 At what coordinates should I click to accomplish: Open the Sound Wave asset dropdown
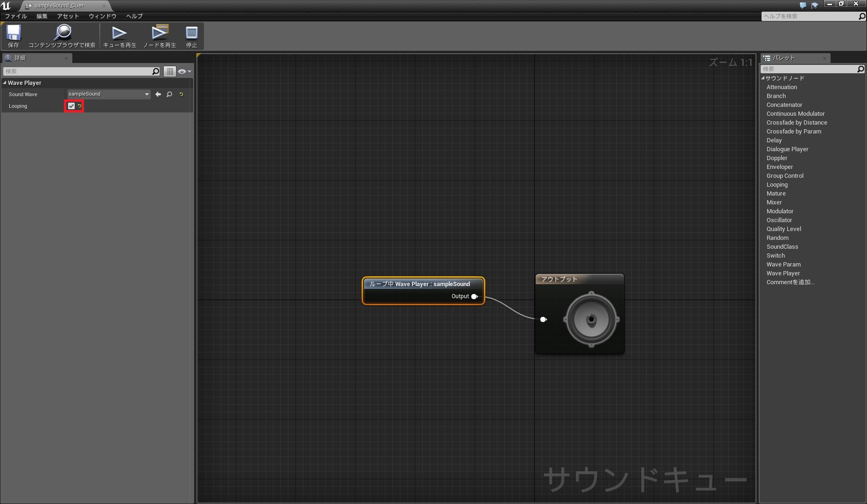(109, 94)
